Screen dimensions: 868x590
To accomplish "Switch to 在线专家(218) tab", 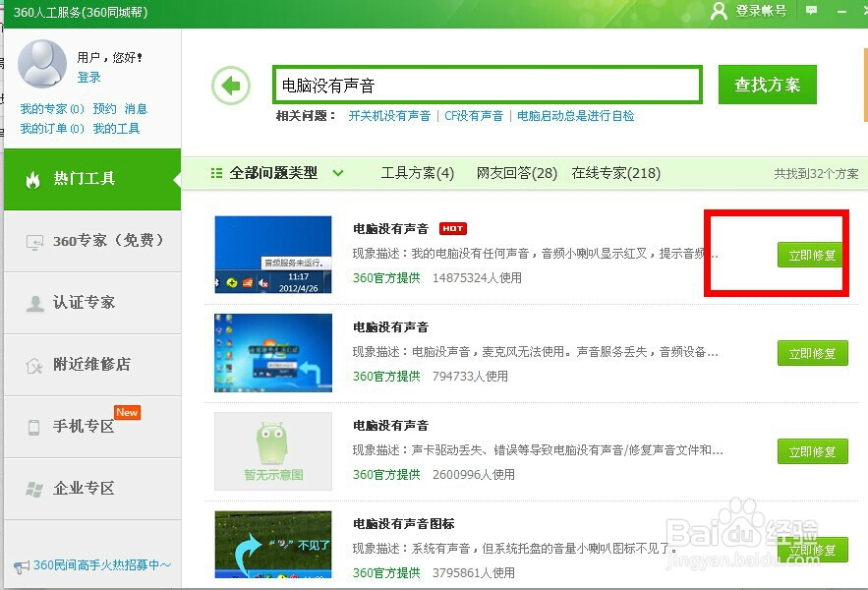I will [x=615, y=173].
